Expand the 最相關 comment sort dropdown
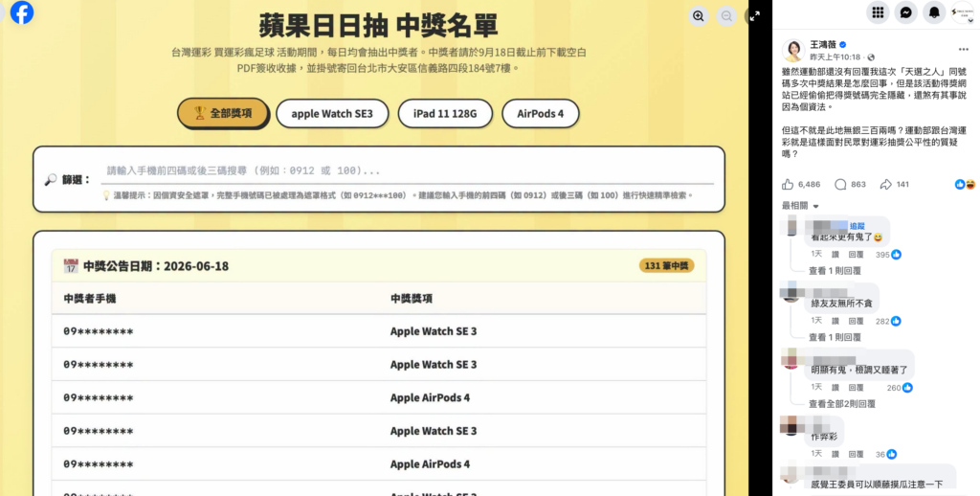980x496 pixels. [800, 206]
